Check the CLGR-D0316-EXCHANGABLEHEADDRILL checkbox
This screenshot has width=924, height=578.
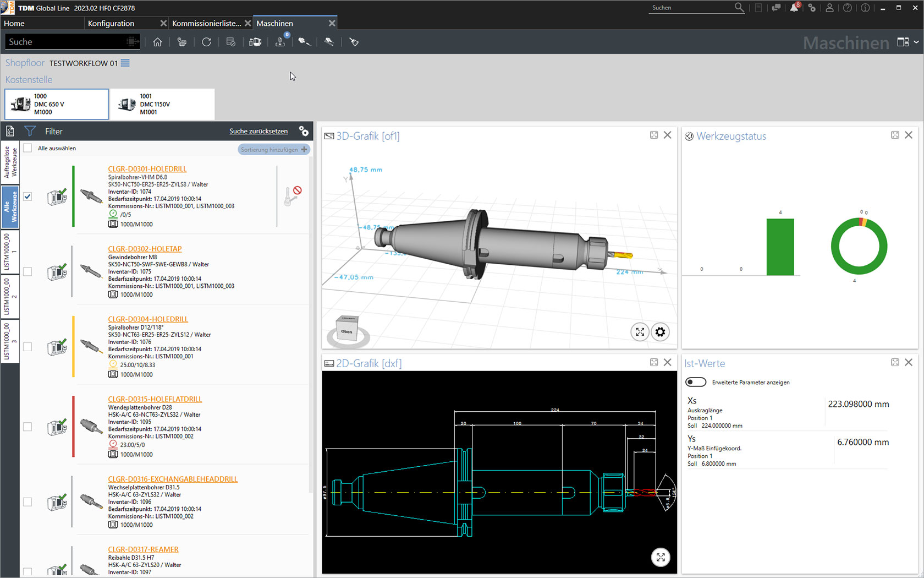point(28,502)
